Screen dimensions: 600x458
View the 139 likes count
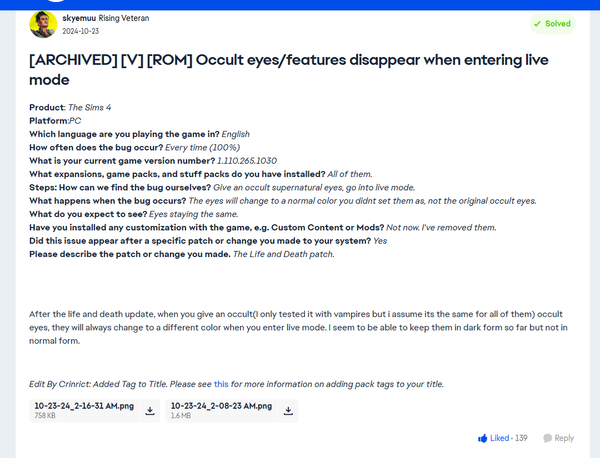pyautogui.click(x=520, y=438)
